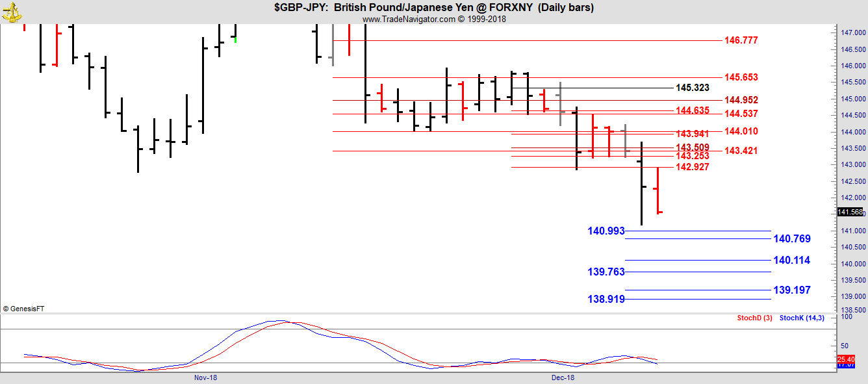Screen dimensions: 868x384
Task: Select the 144.952 red price level label
Action: (741, 100)
